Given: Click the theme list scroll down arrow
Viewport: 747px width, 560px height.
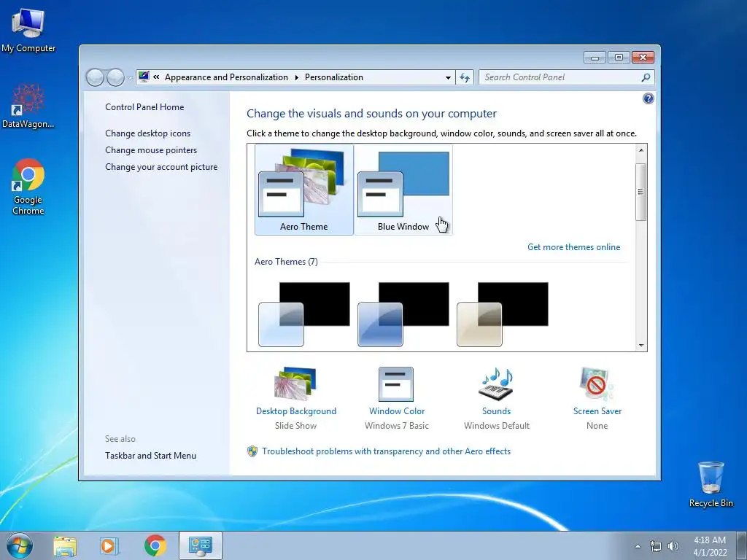Looking at the screenshot, I should (x=641, y=345).
